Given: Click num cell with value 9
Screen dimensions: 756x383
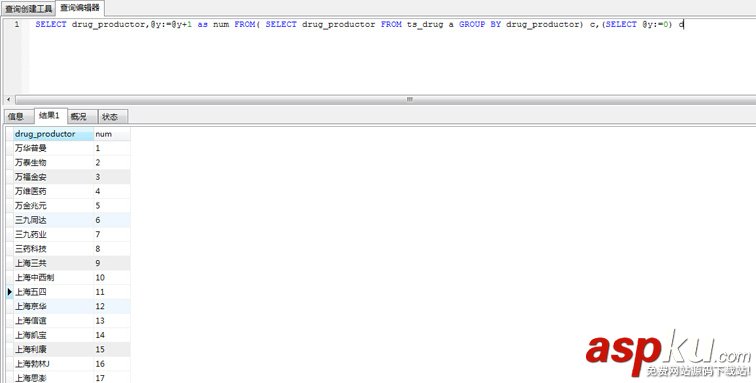Looking at the screenshot, I should click(x=112, y=263).
